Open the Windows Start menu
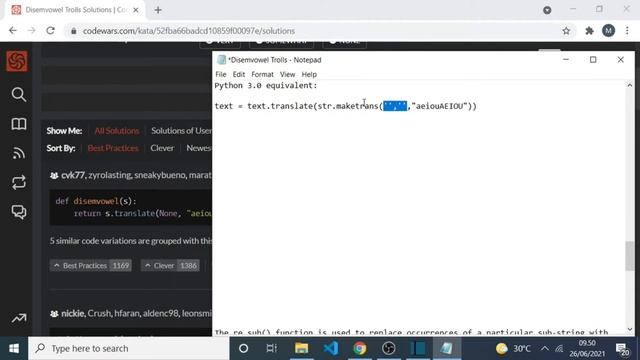 click(14, 349)
